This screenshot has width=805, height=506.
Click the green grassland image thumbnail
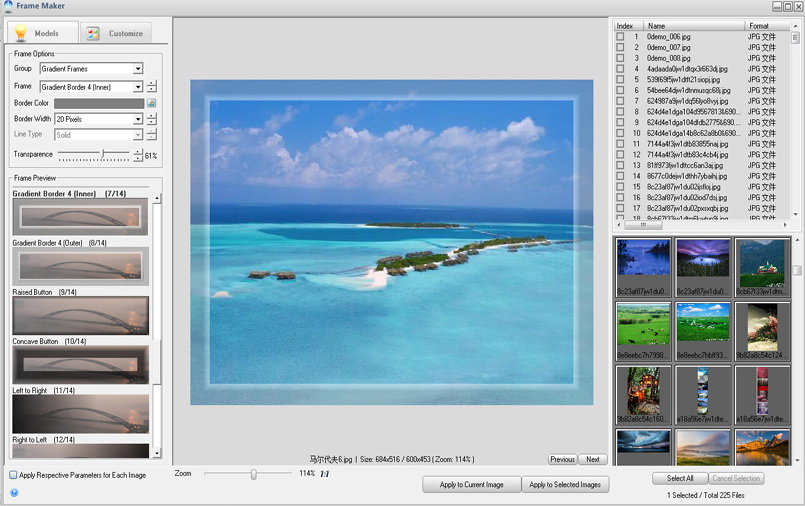pyautogui.click(x=643, y=325)
